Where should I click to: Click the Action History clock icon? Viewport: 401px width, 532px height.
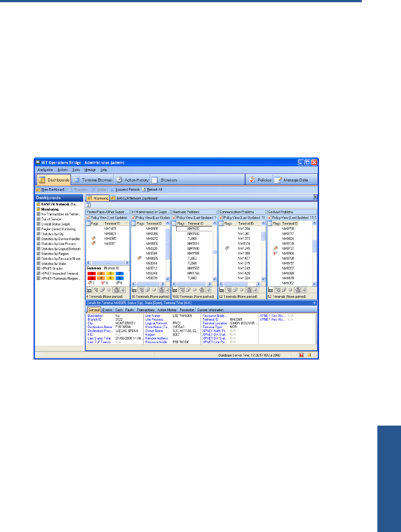click(x=119, y=180)
